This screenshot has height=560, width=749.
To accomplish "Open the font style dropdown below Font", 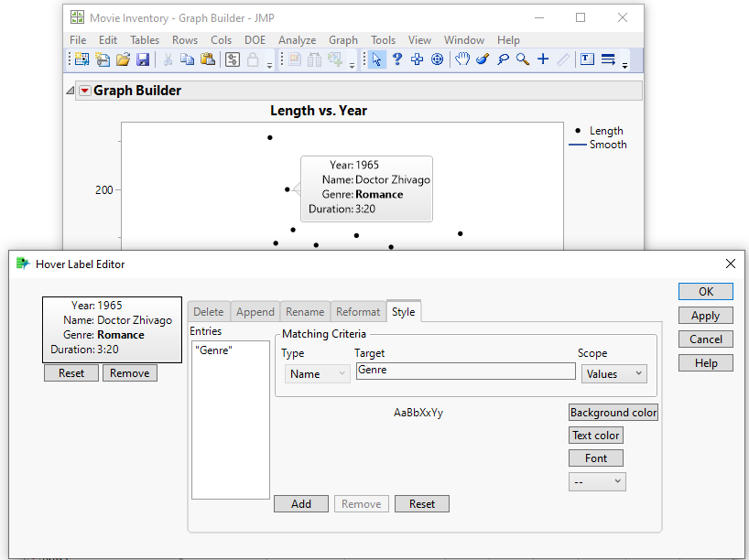I will (596, 481).
